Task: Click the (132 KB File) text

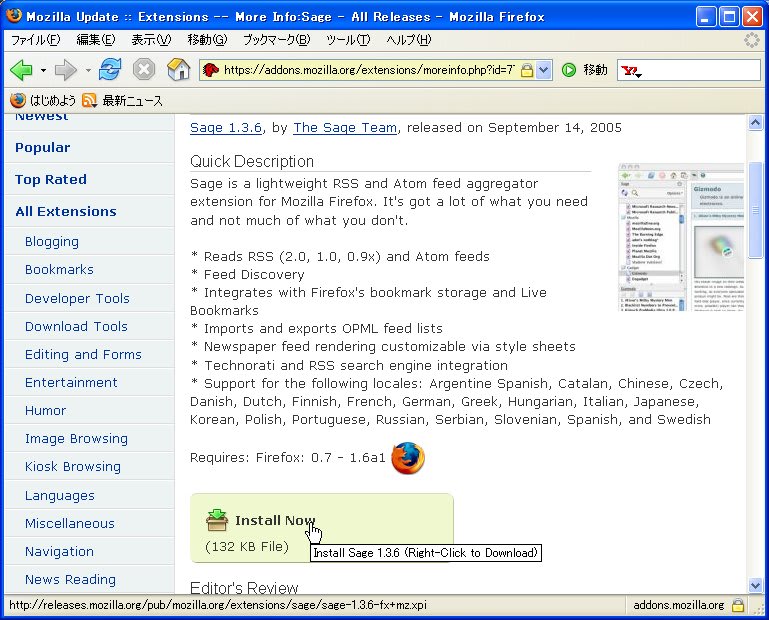Action: point(247,546)
